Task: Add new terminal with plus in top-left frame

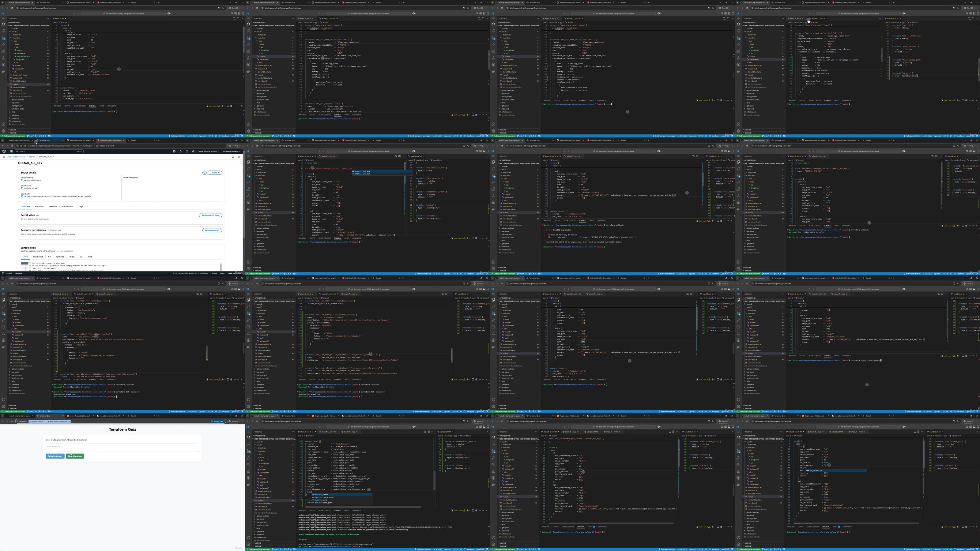Action: (223, 106)
